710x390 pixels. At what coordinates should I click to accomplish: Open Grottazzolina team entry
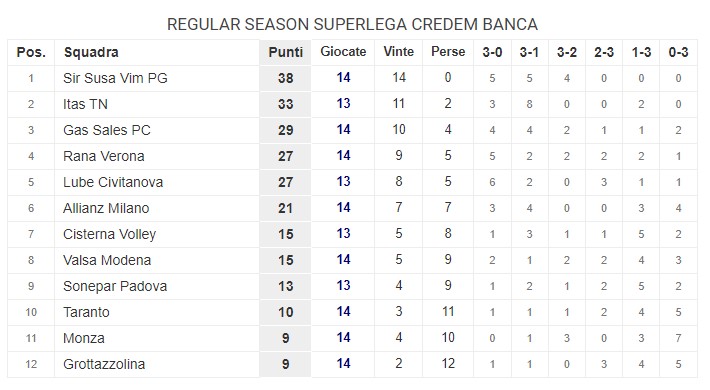(104, 364)
